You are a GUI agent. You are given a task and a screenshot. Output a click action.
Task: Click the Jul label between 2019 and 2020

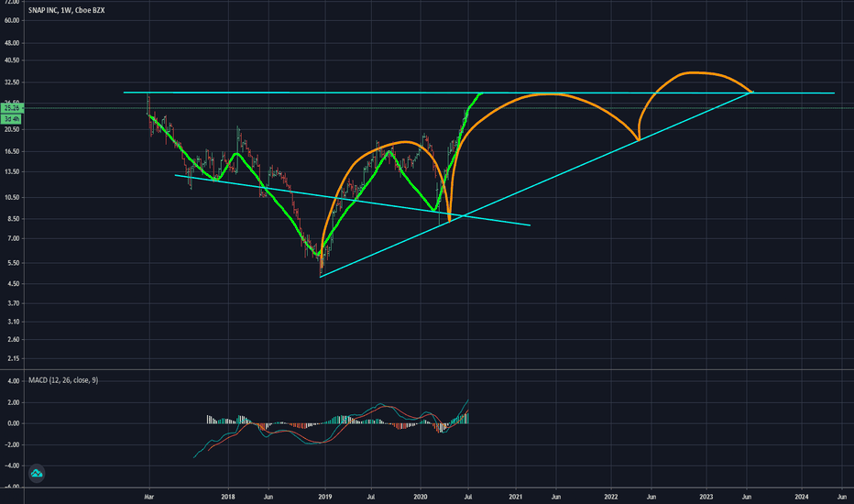[371, 497]
